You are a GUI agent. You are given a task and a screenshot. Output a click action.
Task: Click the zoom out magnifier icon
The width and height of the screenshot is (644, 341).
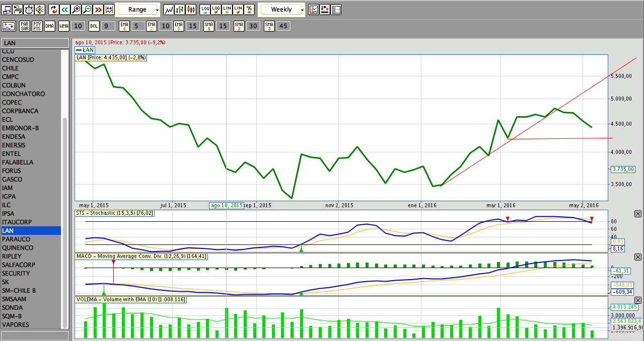[87, 10]
